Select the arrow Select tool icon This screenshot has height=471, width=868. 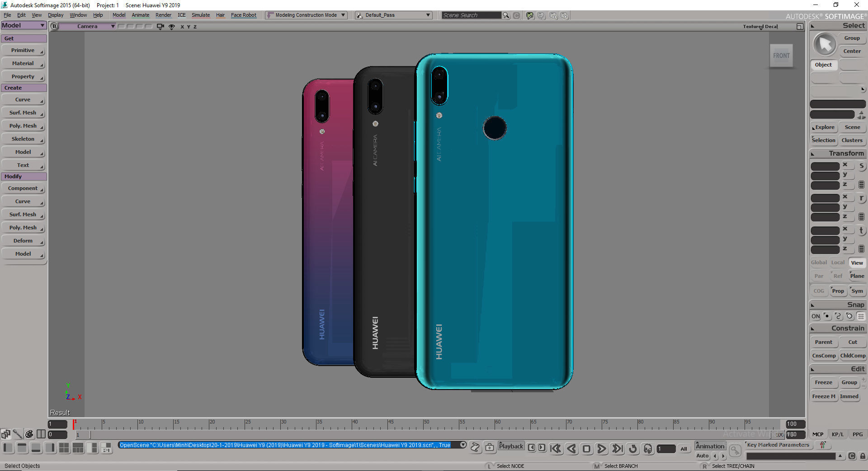click(825, 45)
